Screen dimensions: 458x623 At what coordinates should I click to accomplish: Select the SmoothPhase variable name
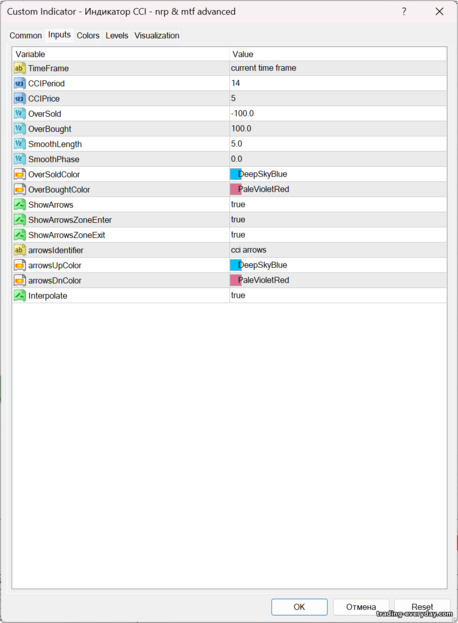point(54,159)
